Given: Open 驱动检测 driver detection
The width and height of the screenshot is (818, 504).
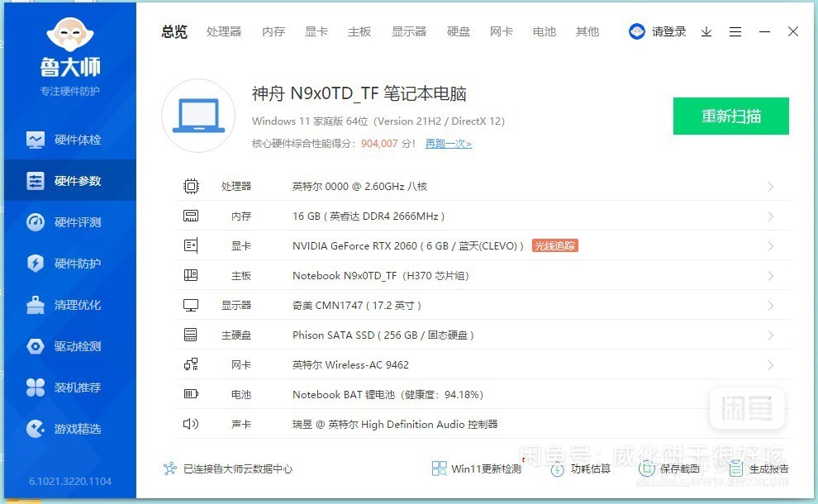Looking at the screenshot, I should click(68, 346).
